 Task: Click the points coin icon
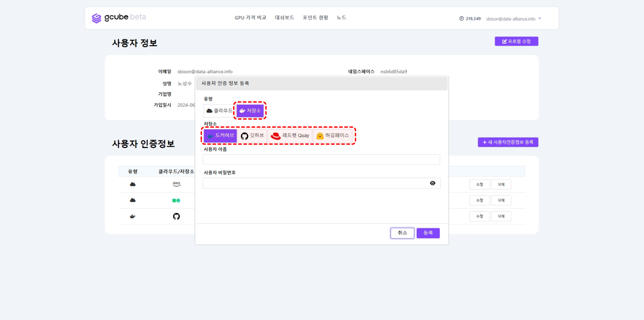(461, 19)
